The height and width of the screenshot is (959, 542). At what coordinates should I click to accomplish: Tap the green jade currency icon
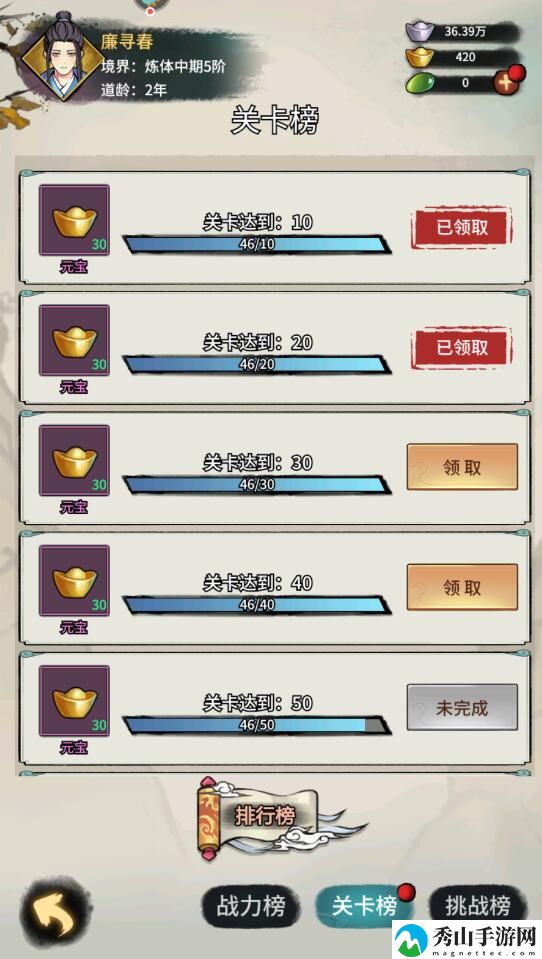pyautogui.click(x=419, y=83)
